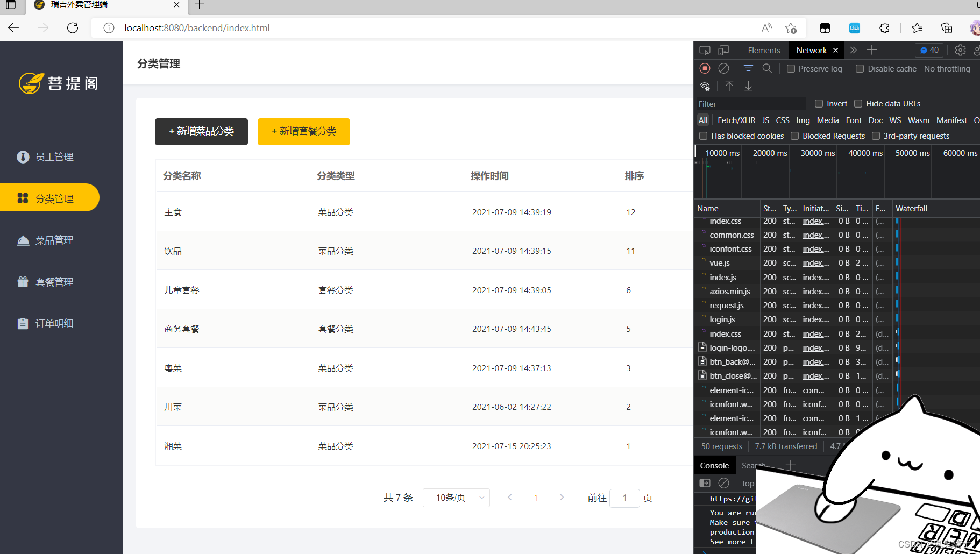The height and width of the screenshot is (554, 980).
Task: Close the Network tab panel
Action: (x=835, y=51)
